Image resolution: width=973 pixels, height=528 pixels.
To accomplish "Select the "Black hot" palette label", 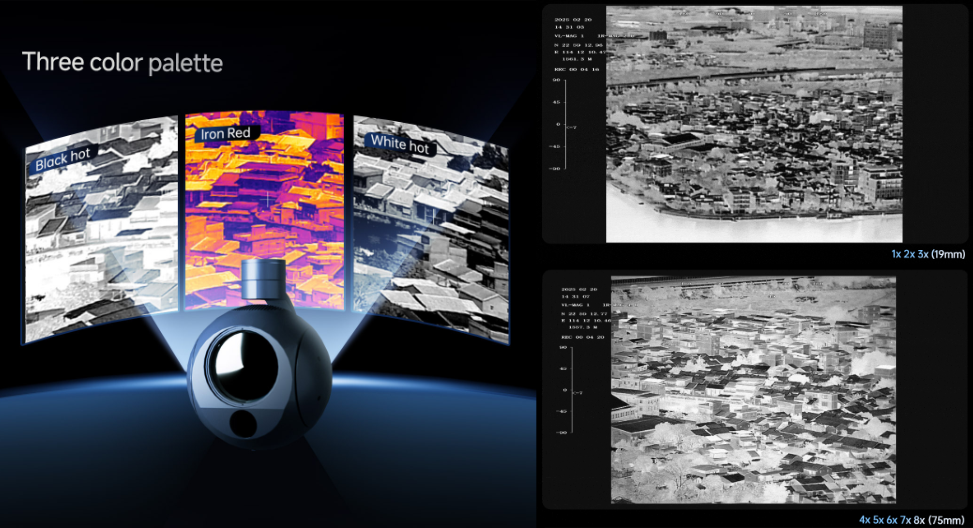I will pyautogui.click(x=64, y=160).
